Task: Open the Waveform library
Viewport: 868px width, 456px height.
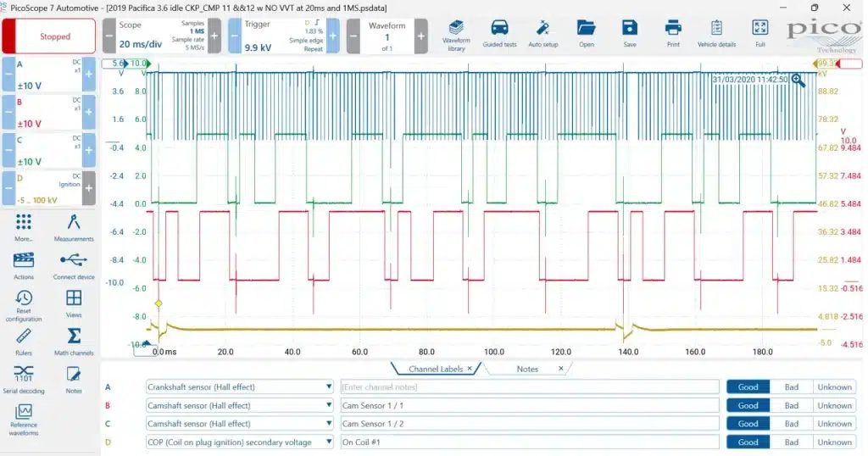Action: click(x=456, y=36)
